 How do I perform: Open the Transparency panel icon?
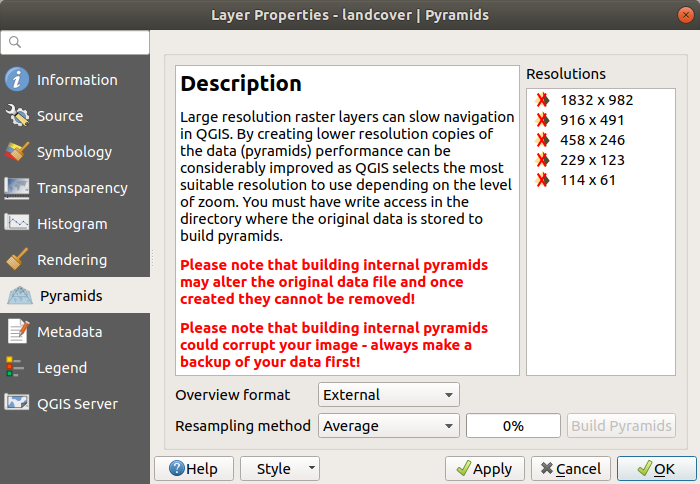[17, 188]
